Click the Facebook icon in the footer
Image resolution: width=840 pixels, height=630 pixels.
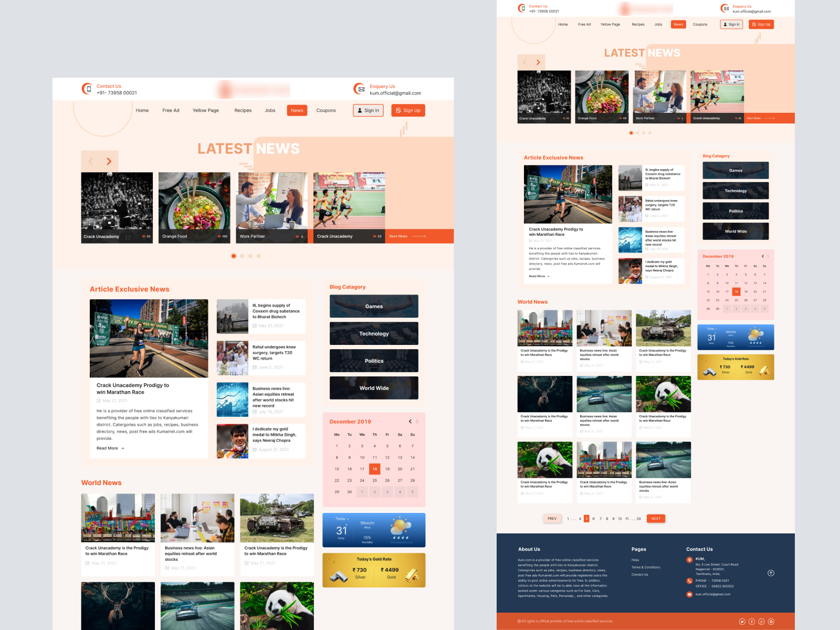point(752,622)
